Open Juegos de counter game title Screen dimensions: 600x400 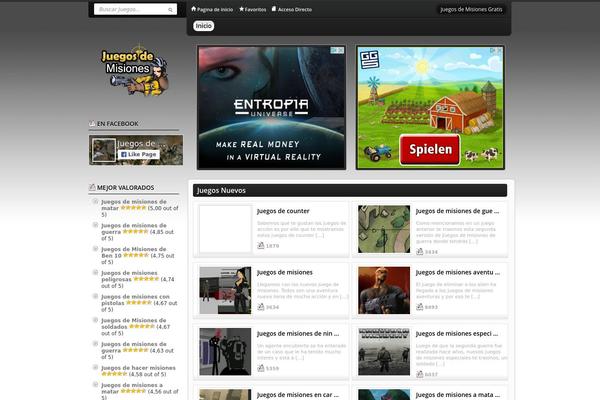pyautogui.click(x=283, y=211)
